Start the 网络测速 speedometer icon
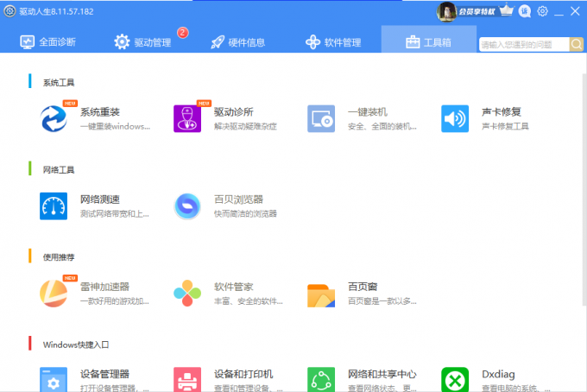 (x=54, y=205)
